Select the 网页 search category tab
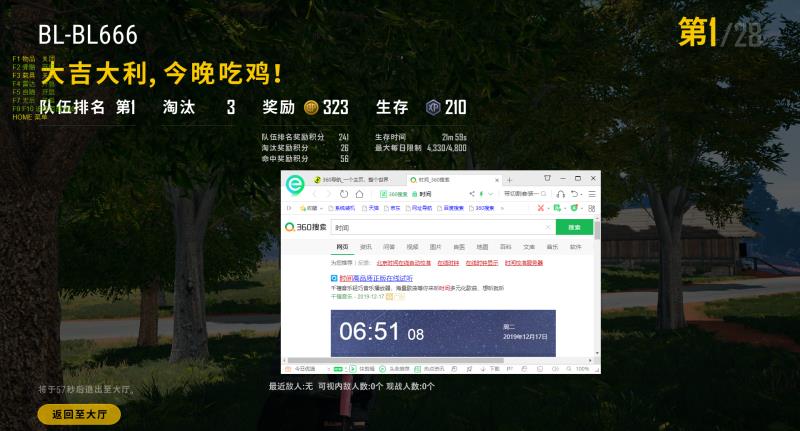The height and width of the screenshot is (431, 800). pyautogui.click(x=342, y=247)
